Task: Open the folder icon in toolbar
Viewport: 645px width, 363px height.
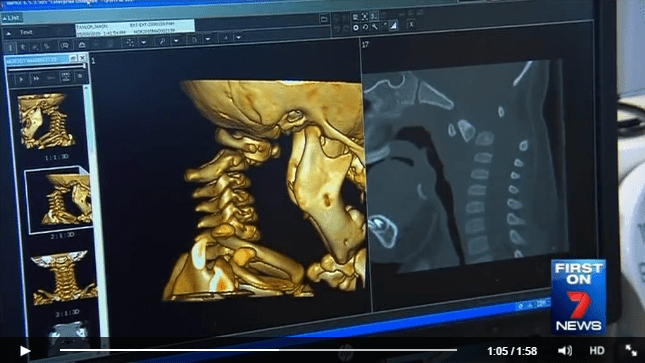Action: [x=324, y=19]
